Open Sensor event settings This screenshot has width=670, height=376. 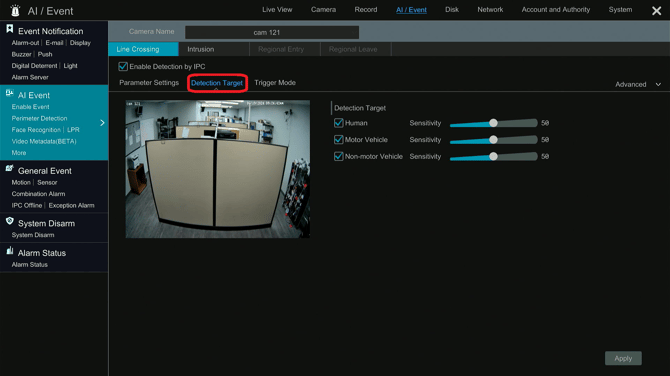tap(47, 182)
